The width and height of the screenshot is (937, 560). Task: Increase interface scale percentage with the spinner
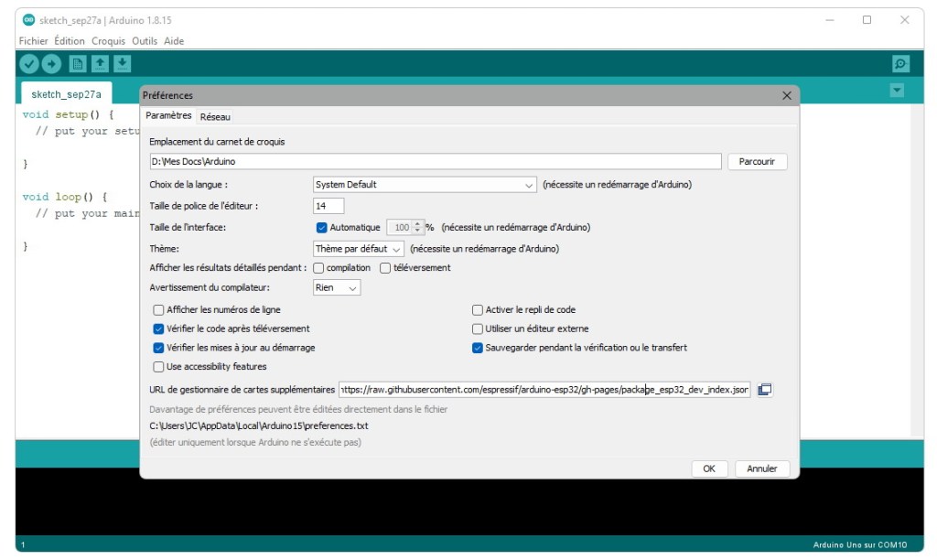pos(418,223)
